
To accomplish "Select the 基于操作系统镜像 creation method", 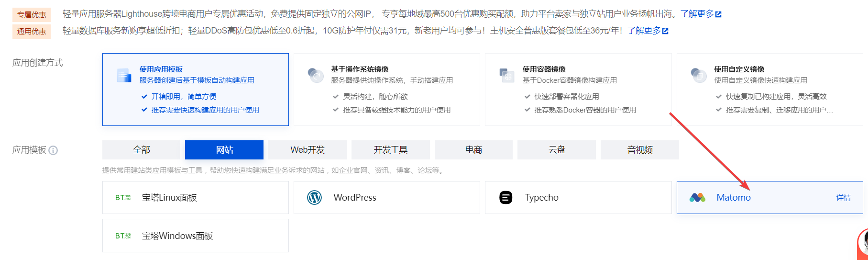I will click(387, 90).
